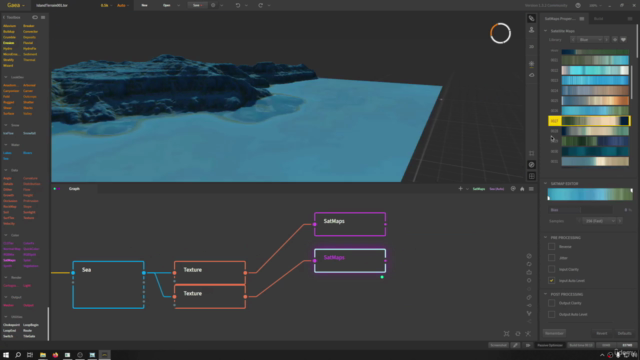Click the top viewport sidebar terrain icon
Image resolution: width=640 pixels, height=360 pixels.
click(531, 18)
